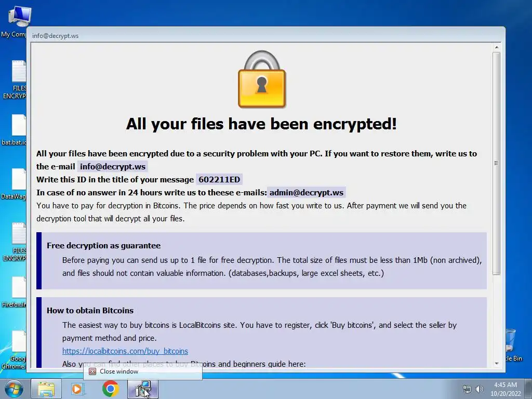Click the info@decrypt.ws email address

[x=113, y=167]
